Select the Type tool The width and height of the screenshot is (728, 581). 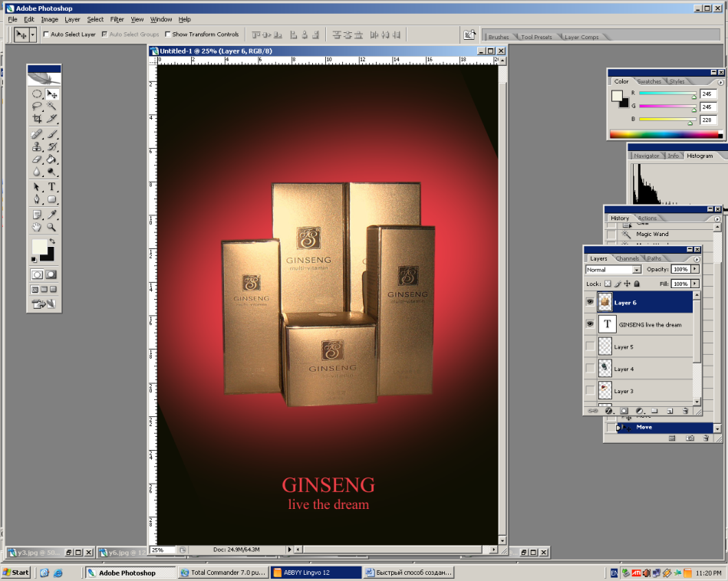click(x=52, y=187)
